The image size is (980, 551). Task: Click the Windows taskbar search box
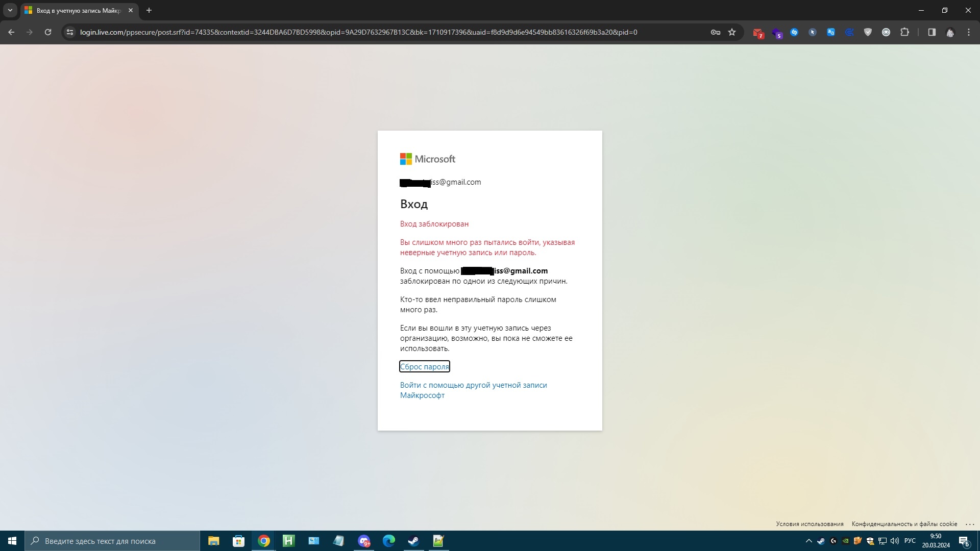click(x=112, y=541)
